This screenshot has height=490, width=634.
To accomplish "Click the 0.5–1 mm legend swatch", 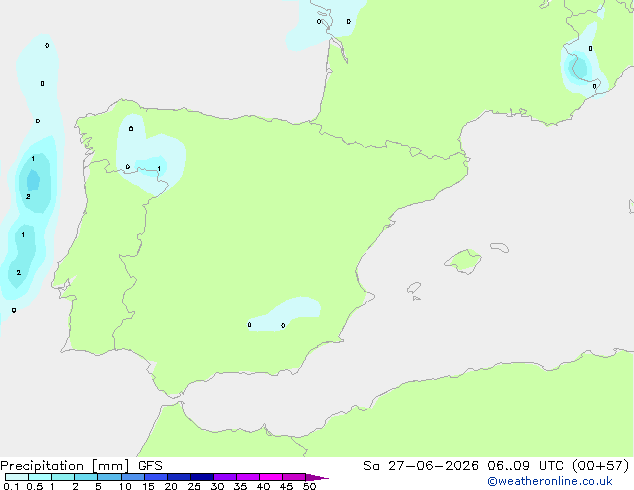I will (x=40, y=477).
